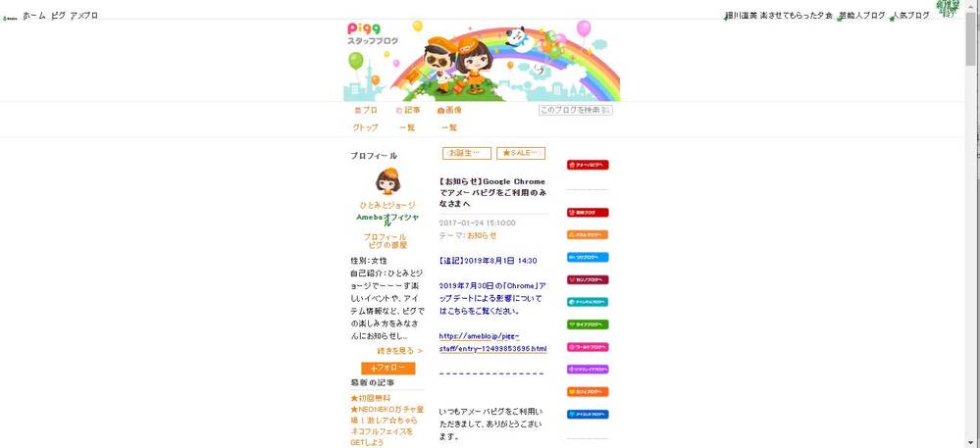Click the light blue つりブログへ badge

588,258
